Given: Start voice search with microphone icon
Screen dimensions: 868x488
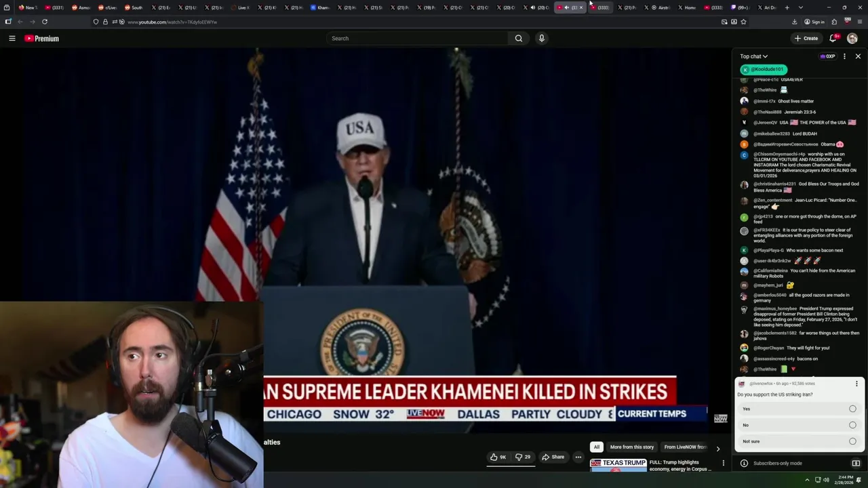Looking at the screenshot, I should tap(541, 39).
